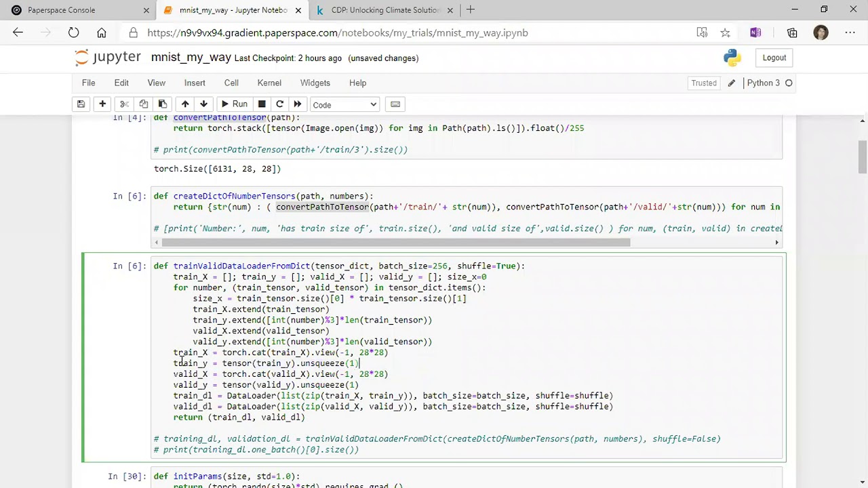The image size is (868, 488).
Task: Open the browser settings ellipsis menu
Action: pyautogui.click(x=850, y=33)
